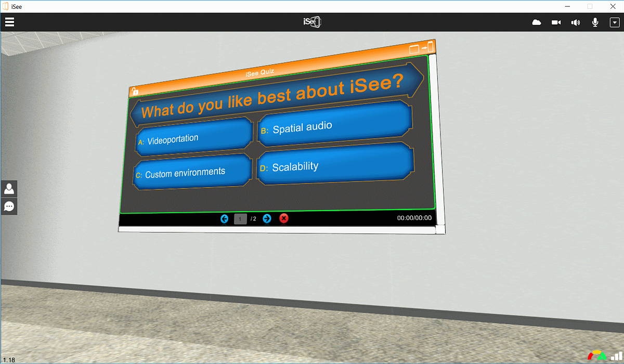Click the iSee app icon in title bar

tap(6, 6)
